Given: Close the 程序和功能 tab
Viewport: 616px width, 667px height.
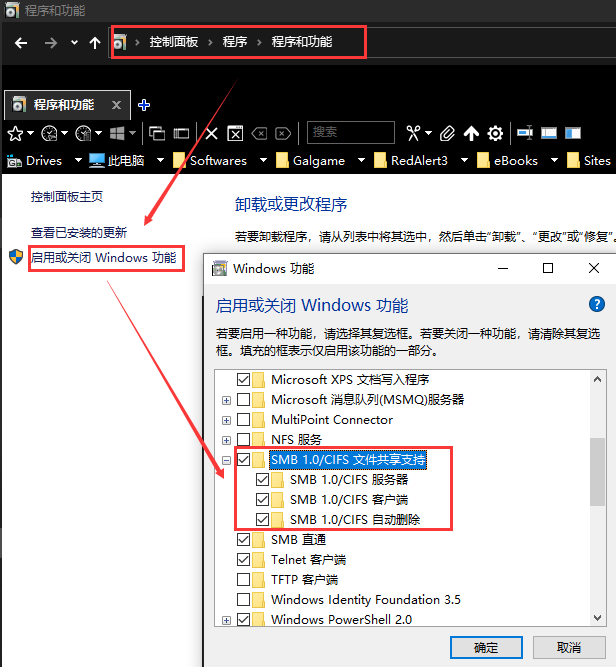Looking at the screenshot, I should click(x=116, y=105).
